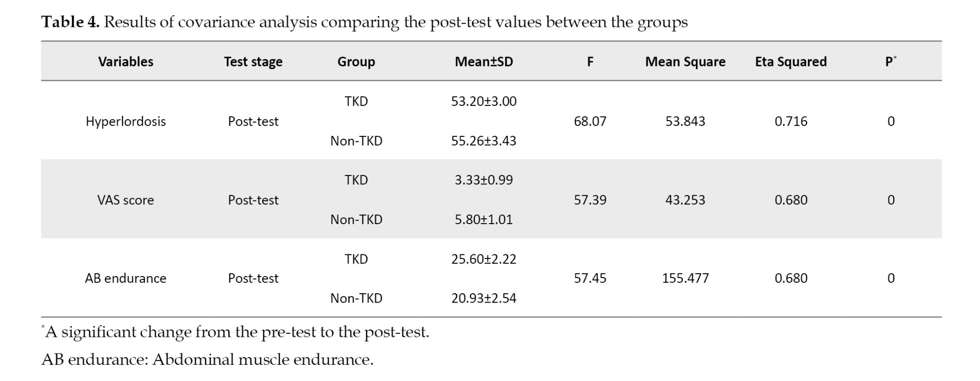Click the Eta Squared column header
The width and height of the screenshot is (980, 381).
(x=790, y=62)
